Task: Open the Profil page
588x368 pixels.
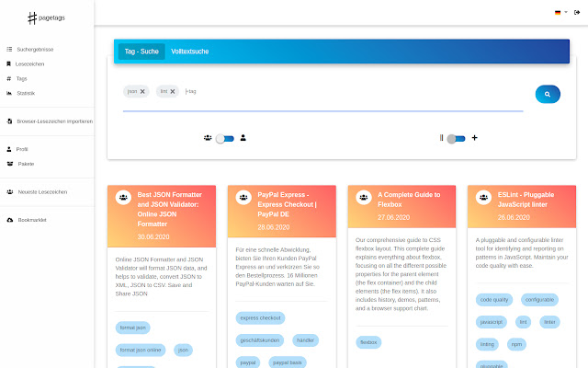Action: pos(22,149)
